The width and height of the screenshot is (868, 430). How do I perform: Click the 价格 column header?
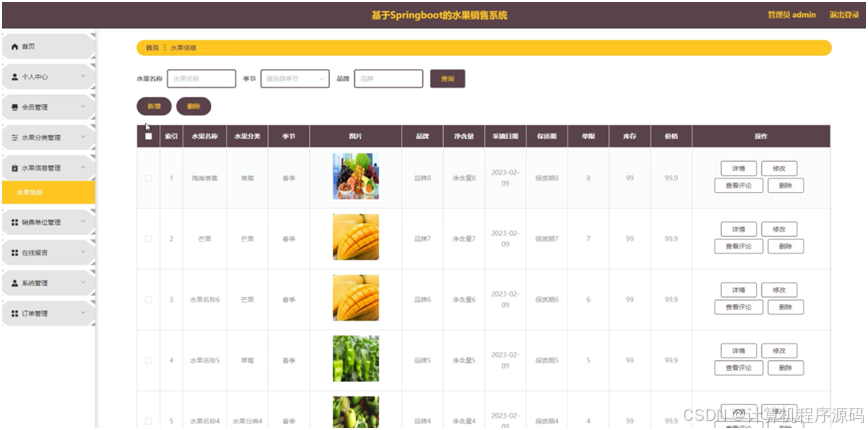[x=671, y=136]
